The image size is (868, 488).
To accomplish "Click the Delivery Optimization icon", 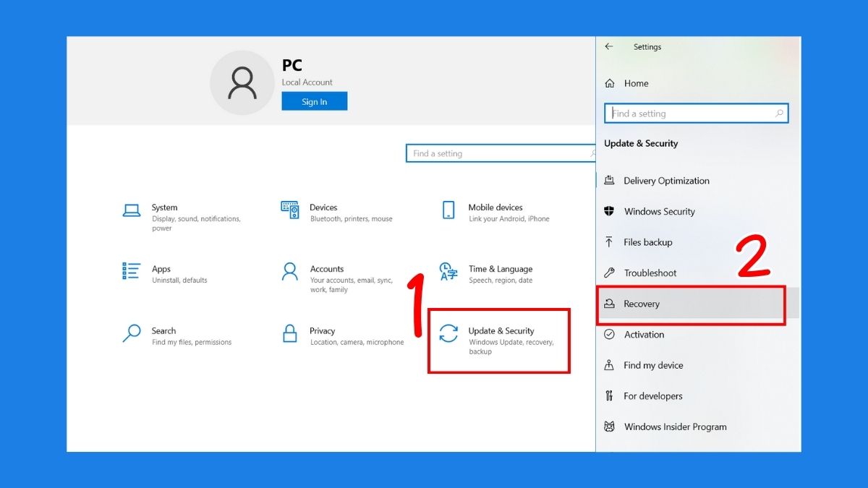I will coord(609,180).
